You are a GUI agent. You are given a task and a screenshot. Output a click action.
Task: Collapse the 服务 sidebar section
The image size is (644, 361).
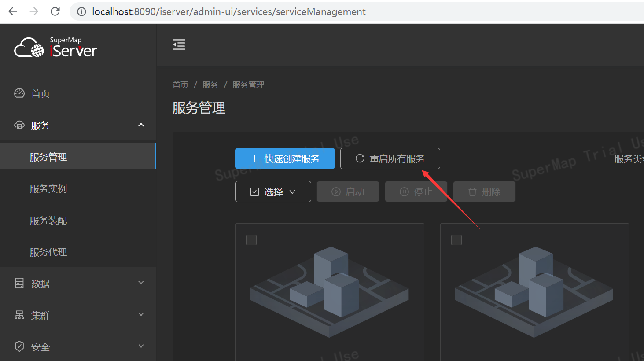(x=141, y=125)
